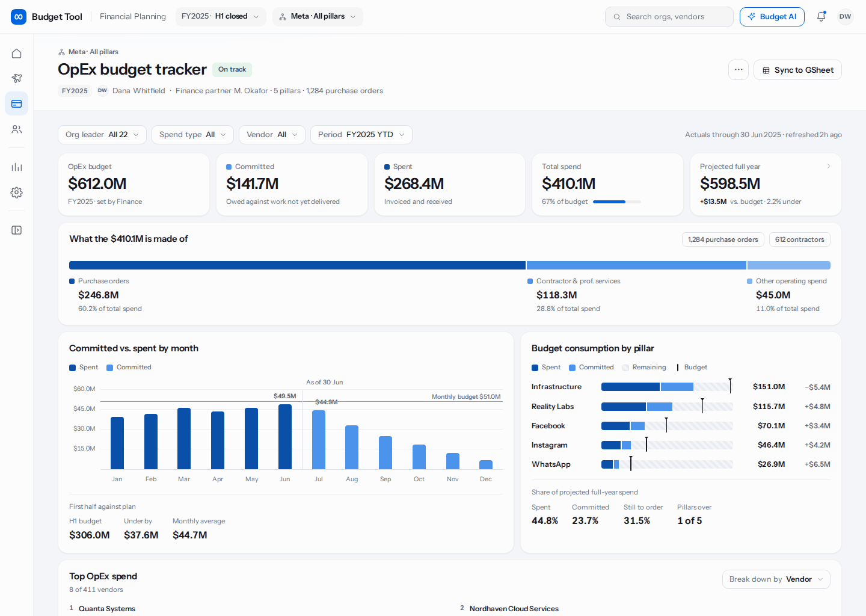Open vendor Quanta Systems
The height and width of the screenshot is (616, 866).
pos(107,609)
